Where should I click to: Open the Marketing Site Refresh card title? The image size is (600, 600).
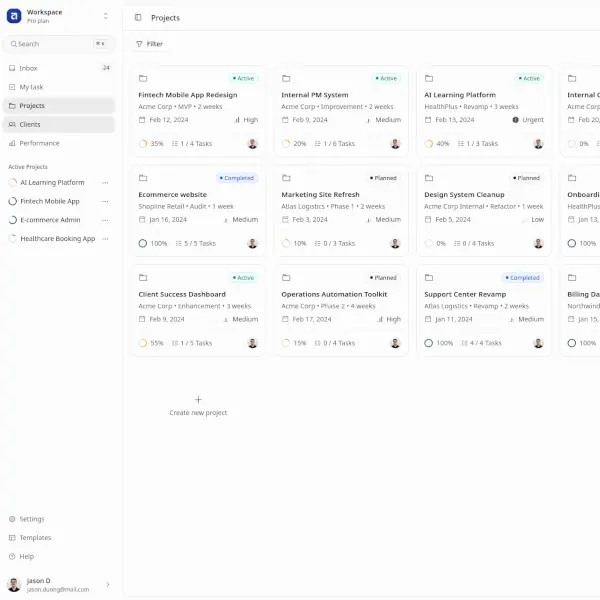click(320, 194)
